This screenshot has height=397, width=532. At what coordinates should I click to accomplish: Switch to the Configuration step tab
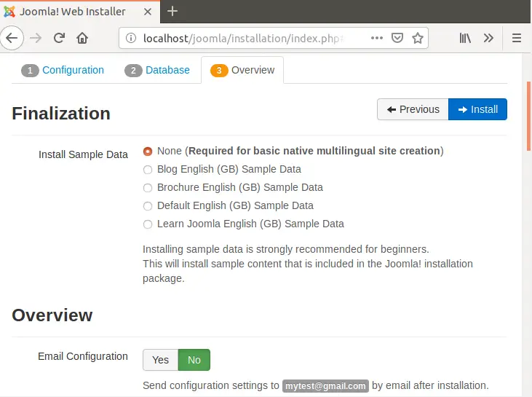(63, 70)
